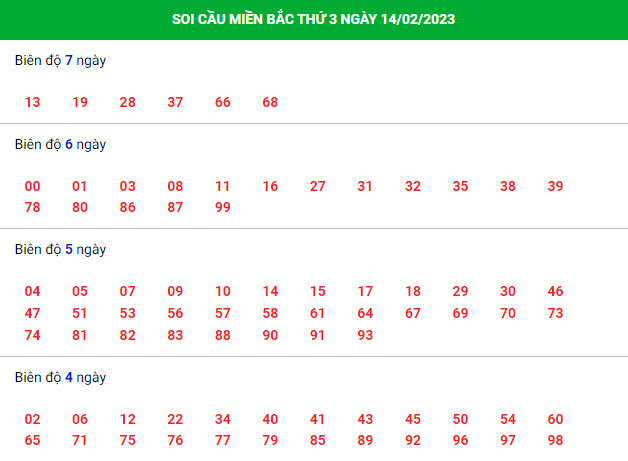Image resolution: width=628 pixels, height=461 pixels.
Task: Select number 13 under Biên độ 7 ngày
Action: (32, 102)
